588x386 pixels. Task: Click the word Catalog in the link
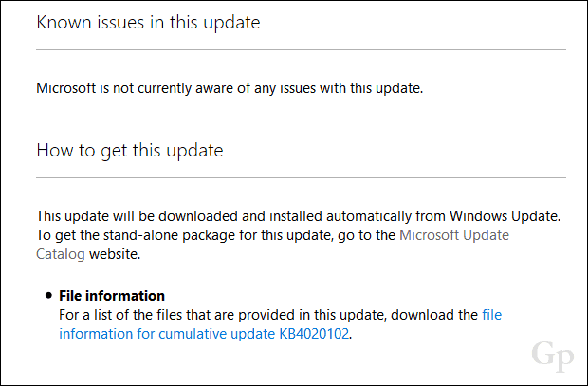(61, 254)
